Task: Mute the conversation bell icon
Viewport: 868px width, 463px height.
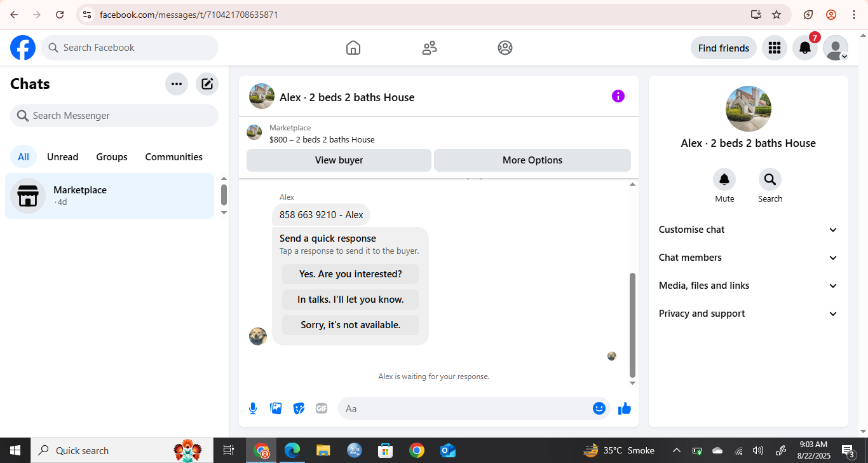Action: [724, 179]
